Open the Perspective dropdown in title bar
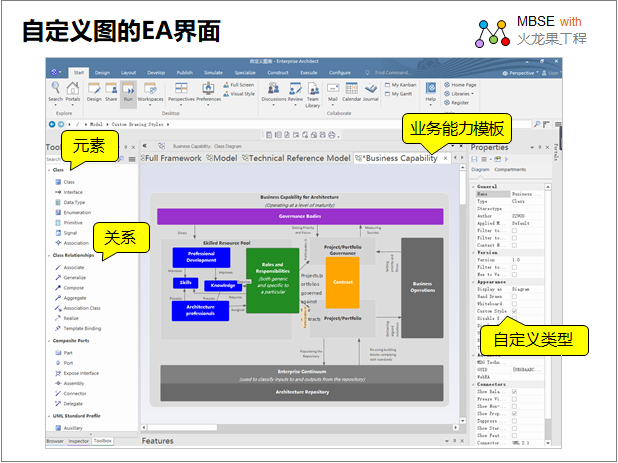The width and height of the screenshot is (618, 463). [520, 73]
